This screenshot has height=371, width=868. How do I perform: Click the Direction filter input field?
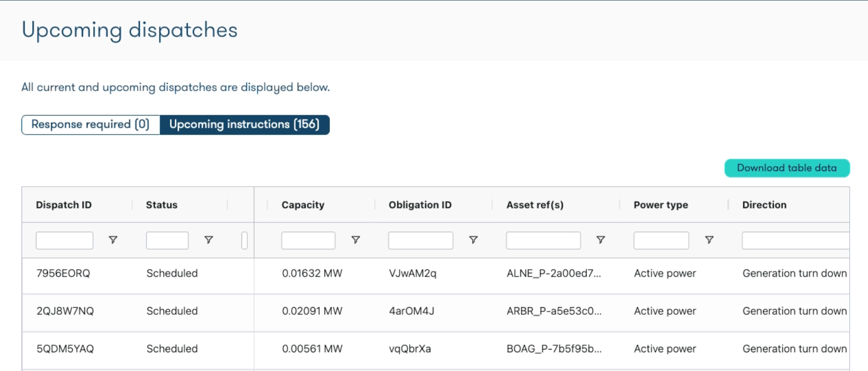pos(795,240)
